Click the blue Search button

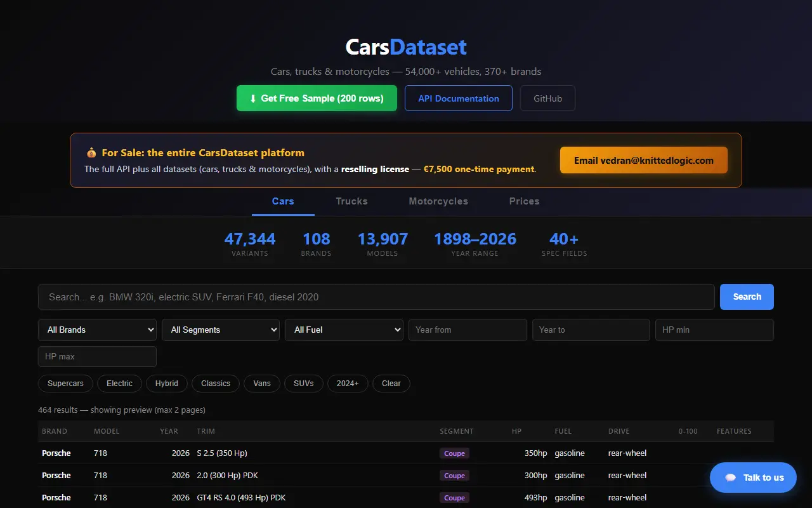(x=747, y=297)
